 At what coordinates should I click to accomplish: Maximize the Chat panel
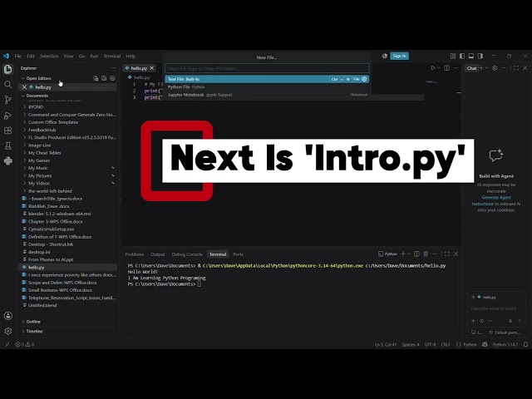[x=516, y=68]
